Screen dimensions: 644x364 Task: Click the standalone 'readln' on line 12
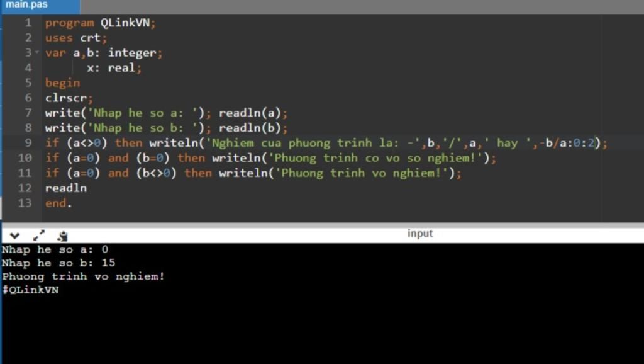(65, 188)
